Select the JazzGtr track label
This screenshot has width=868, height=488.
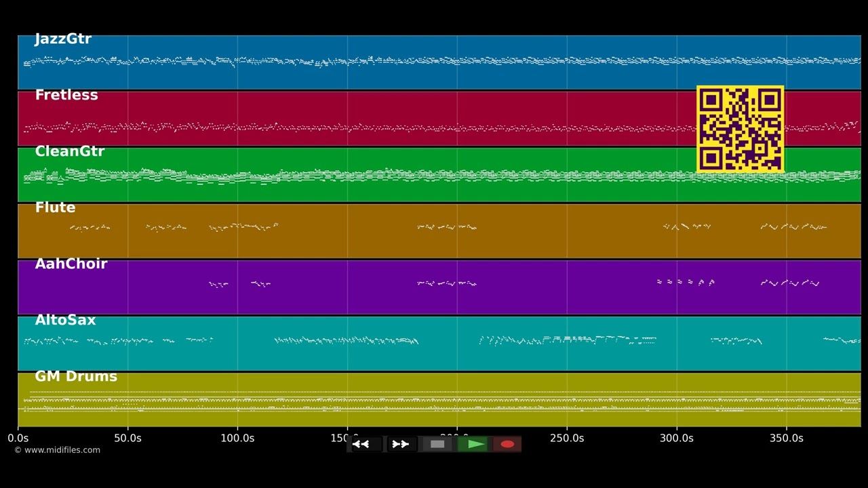[63, 39]
